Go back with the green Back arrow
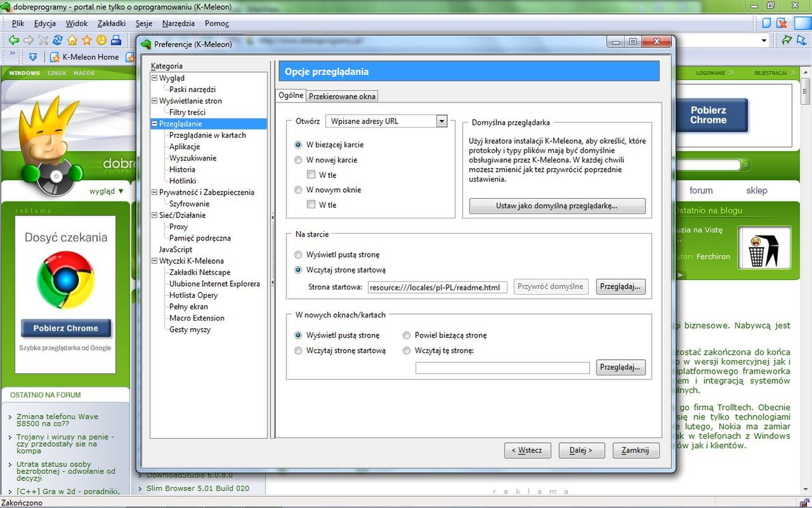Viewport: 812px width, 508px height. 13,40
